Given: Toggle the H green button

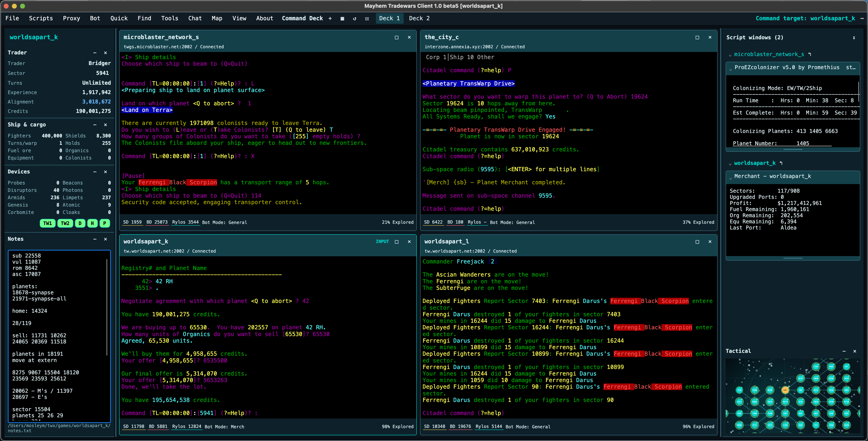Looking at the screenshot, I should pos(92,223).
